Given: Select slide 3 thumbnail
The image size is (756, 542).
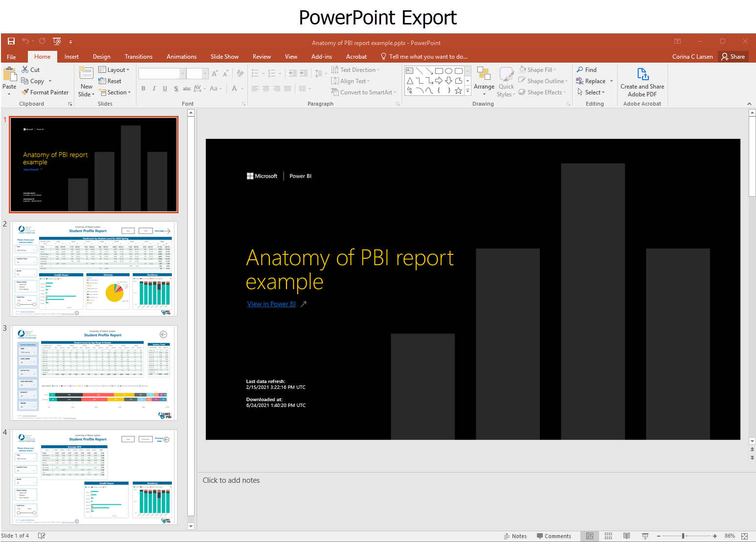Looking at the screenshot, I should [94, 373].
